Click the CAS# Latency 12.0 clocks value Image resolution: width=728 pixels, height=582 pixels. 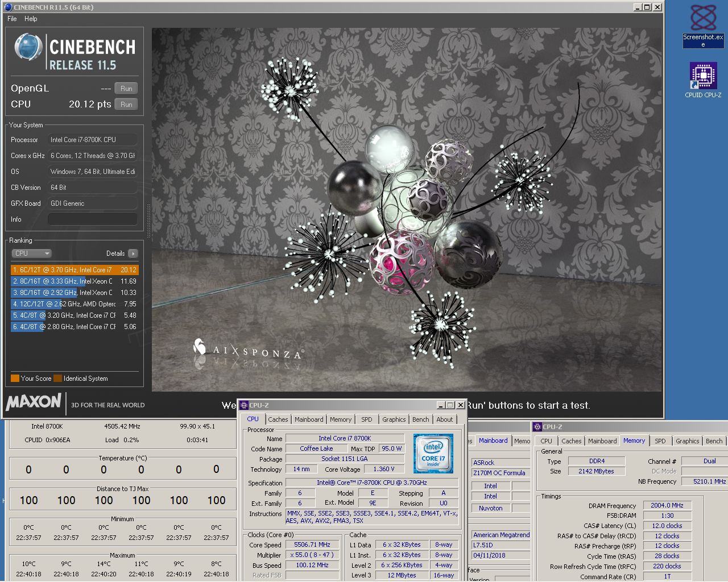pyautogui.click(x=667, y=526)
